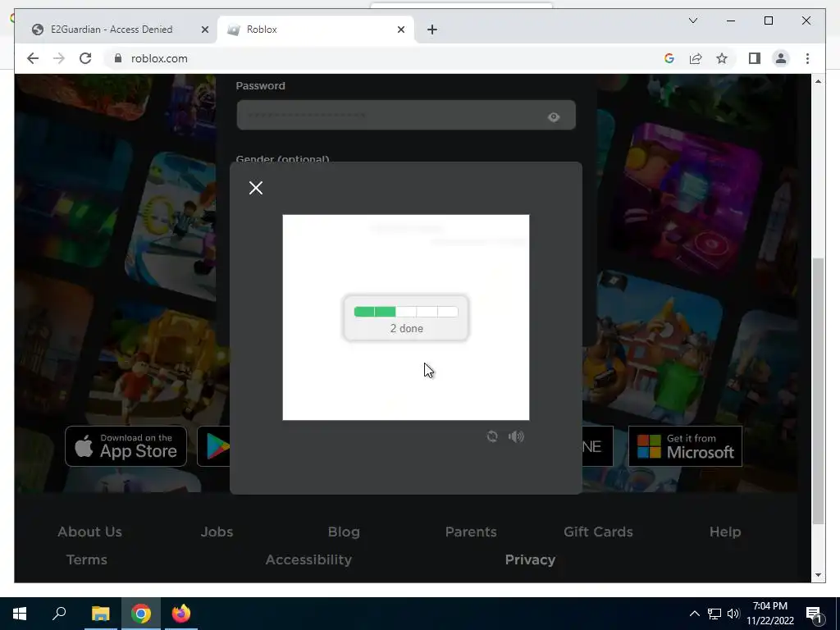
Task: Open Get it from Microsoft badge
Action: tap(685, 446)
